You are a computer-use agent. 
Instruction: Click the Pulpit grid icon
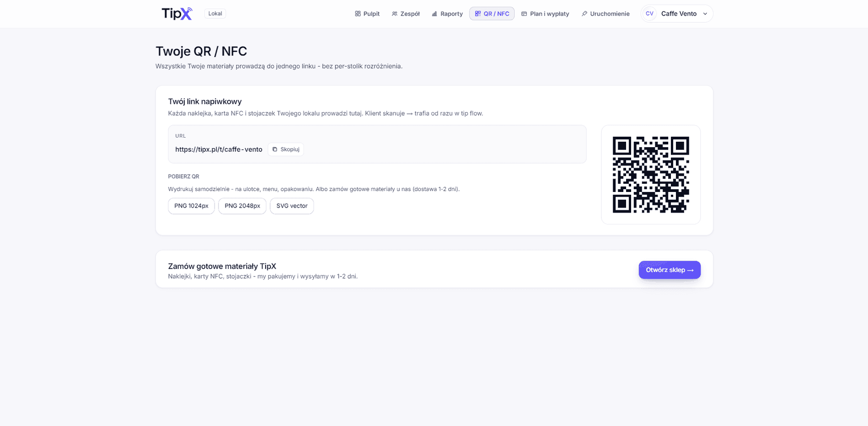(x=358, y=14)
